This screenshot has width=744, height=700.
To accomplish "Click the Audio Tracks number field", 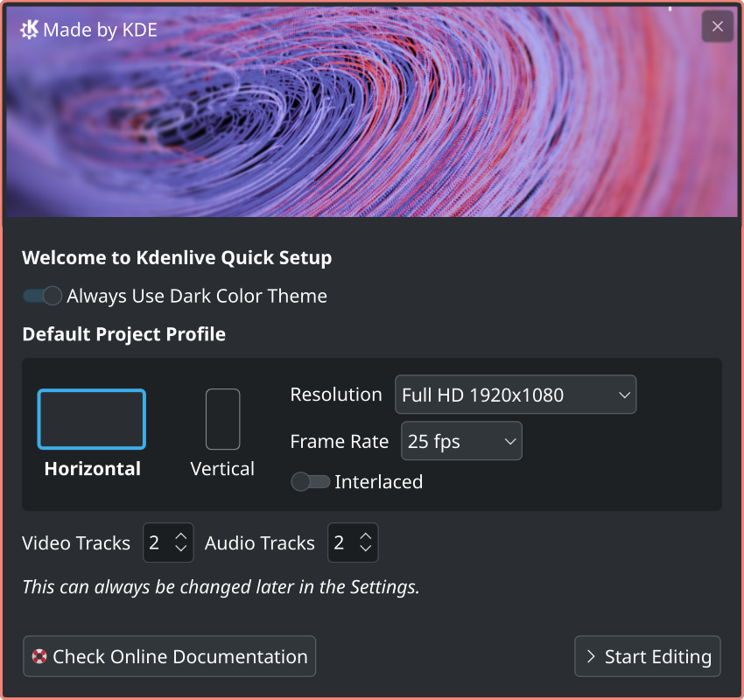I will tap(340, 542).
